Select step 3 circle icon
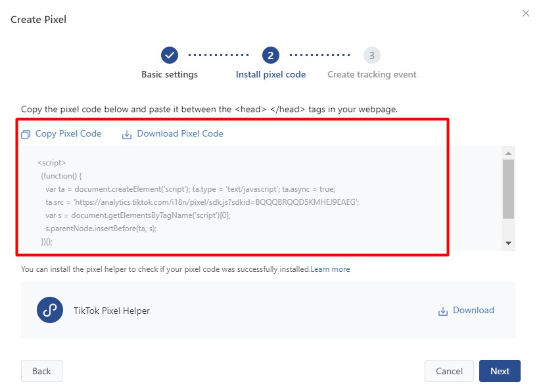The image size is (541, 392). 371,55
